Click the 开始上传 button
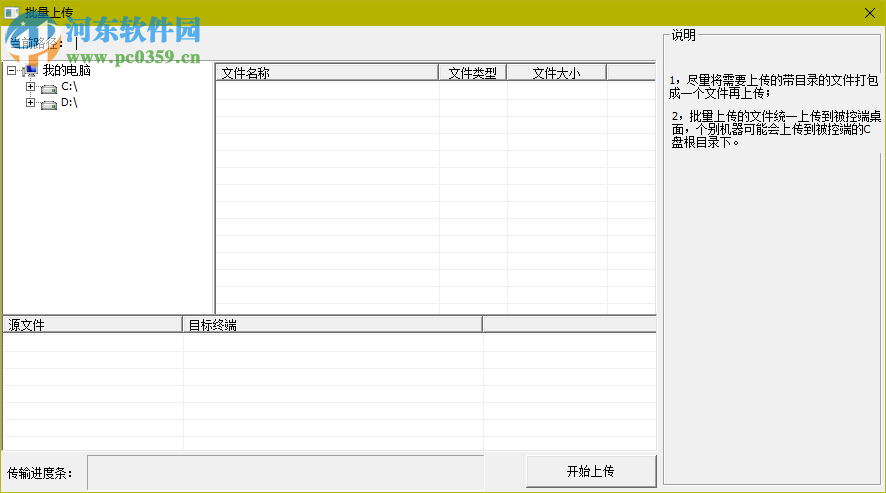Screen dimensions: 886x493 591,471
